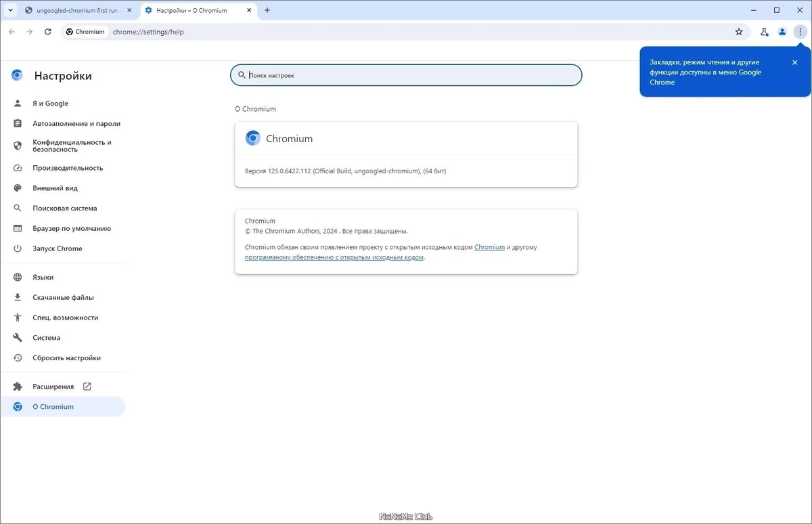Switch to ungoogled-chromium first run tab
This screenshot has height=524, width=812.
click(76, 11)
